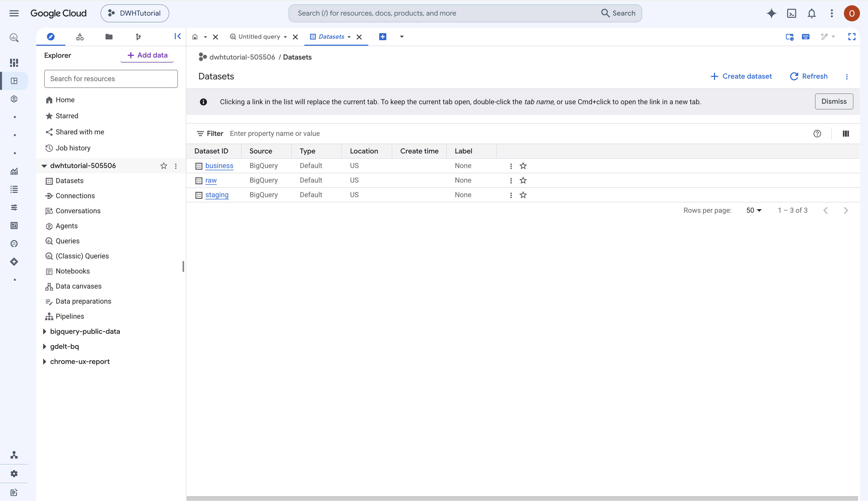Open the main navigation hamburger menu

[14, 13]
